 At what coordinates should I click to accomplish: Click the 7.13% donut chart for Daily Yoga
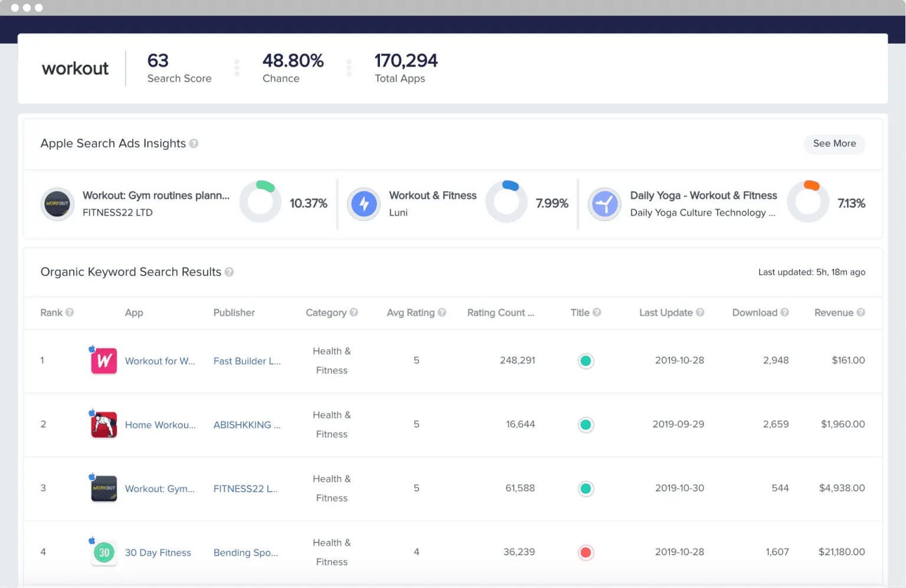point(808,202)
